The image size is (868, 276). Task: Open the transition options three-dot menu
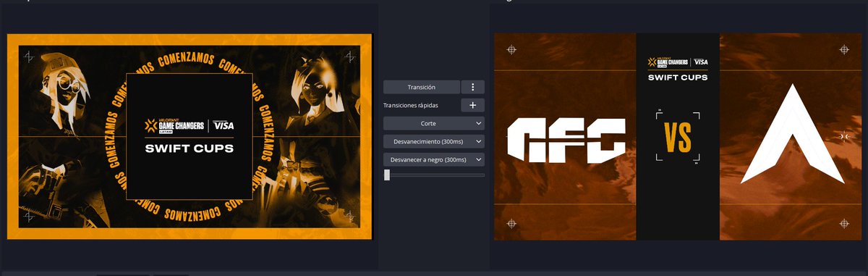(x=472, y=87)
